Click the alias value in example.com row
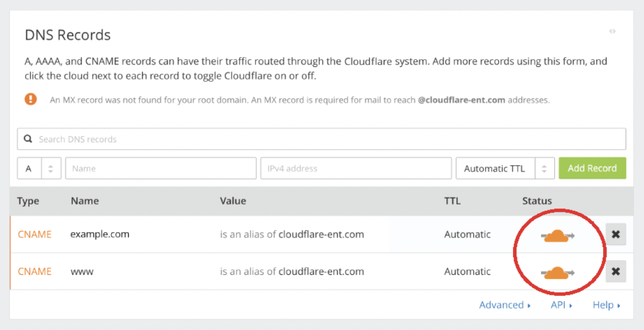The image size is (644, 330). pyautogui.click(x=292, y=234)
